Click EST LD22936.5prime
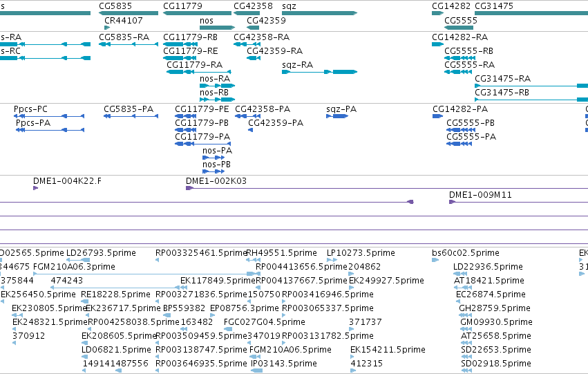Image resolution: width=588 pixels, height=374 pixels. pyautogui.click(x=460, y=274)
